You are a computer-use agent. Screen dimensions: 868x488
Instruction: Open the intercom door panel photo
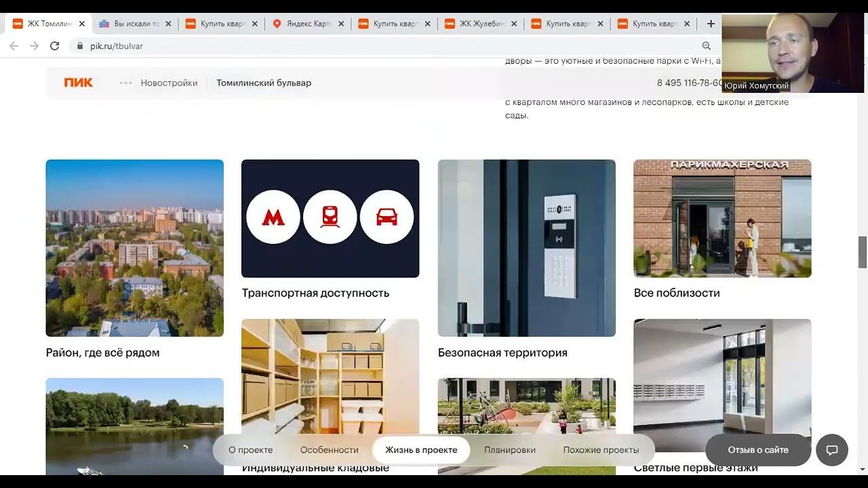pos(527,248)
